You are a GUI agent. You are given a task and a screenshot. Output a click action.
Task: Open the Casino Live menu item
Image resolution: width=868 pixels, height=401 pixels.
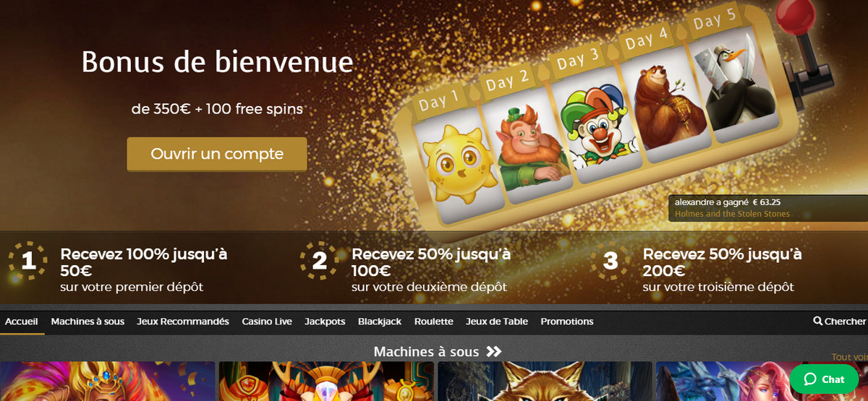pyautogui.click(x=267, y=322)
